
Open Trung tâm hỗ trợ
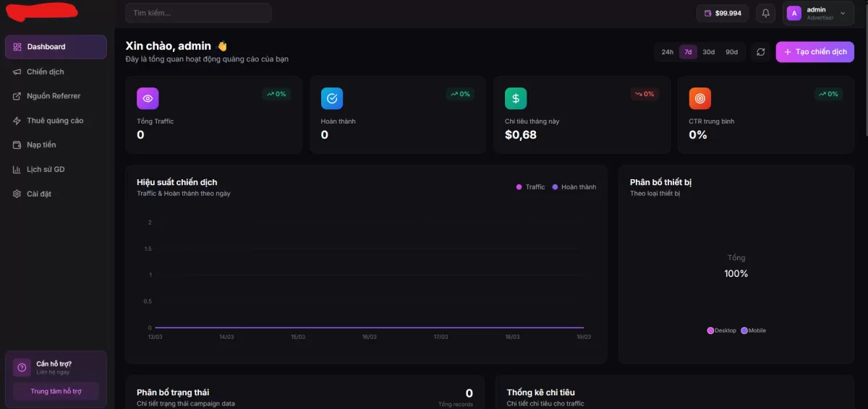[56, 391]
